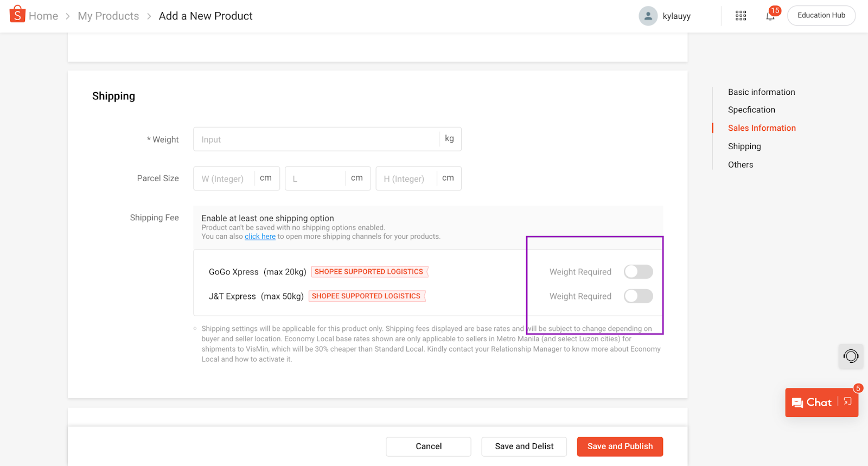Click the Add a New Product breadcrumb
This screenshot has width=868, height=466.
tap(206, 16)
